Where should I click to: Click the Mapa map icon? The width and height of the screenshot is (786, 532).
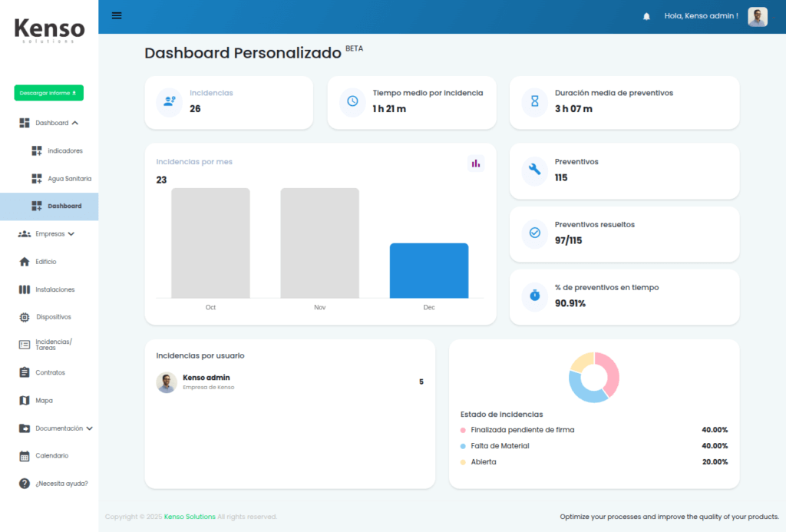coord(24,401)
